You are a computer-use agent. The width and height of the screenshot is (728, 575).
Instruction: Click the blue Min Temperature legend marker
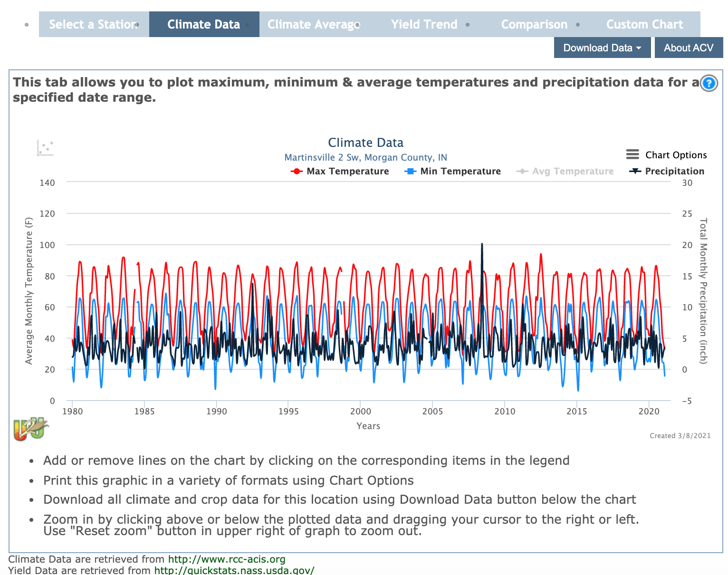click(x=410, y=172)
